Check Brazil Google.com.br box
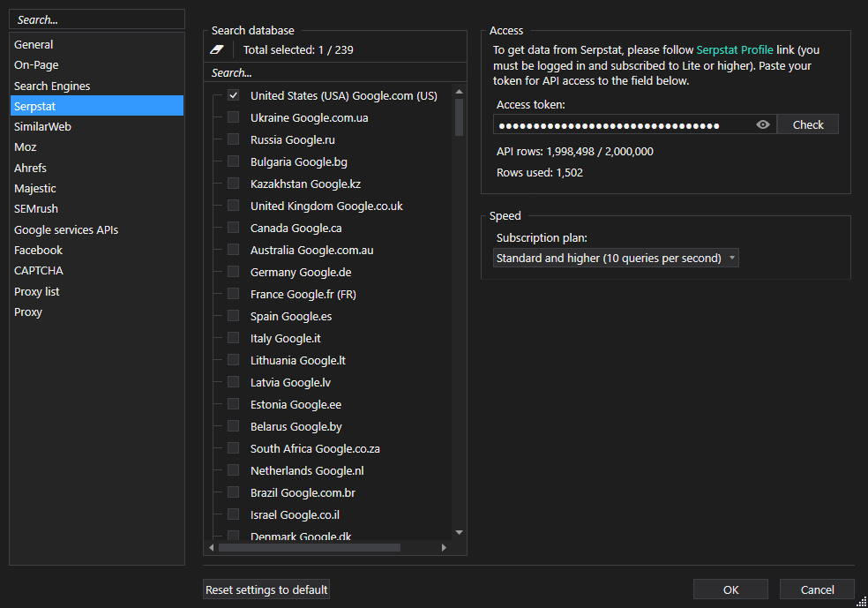This screenshot has width=868, height=608. click(x=234, y=492)
